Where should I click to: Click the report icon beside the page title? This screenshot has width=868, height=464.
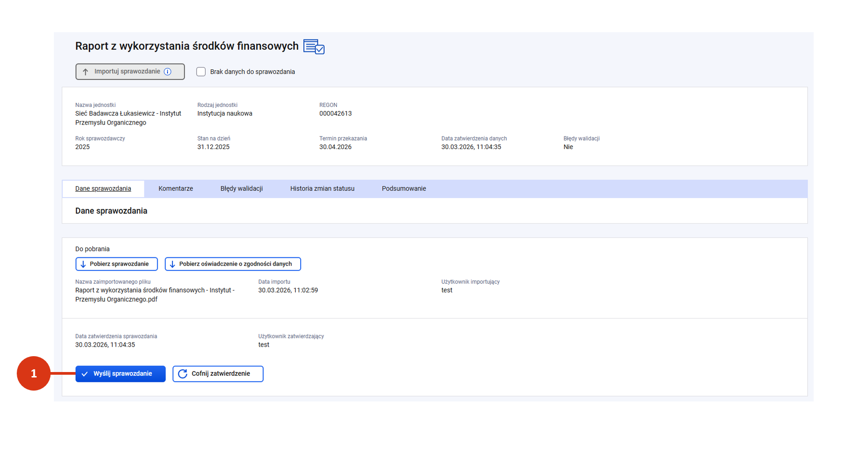click(314, 47)
